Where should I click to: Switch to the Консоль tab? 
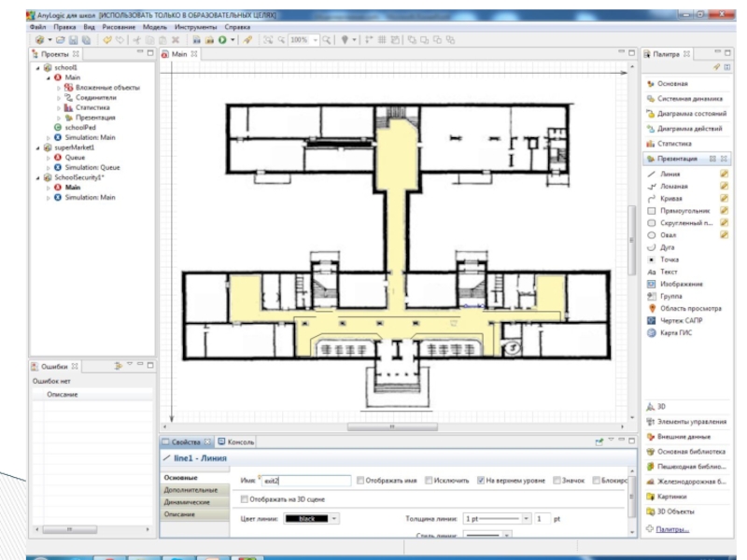pos(235,442)
